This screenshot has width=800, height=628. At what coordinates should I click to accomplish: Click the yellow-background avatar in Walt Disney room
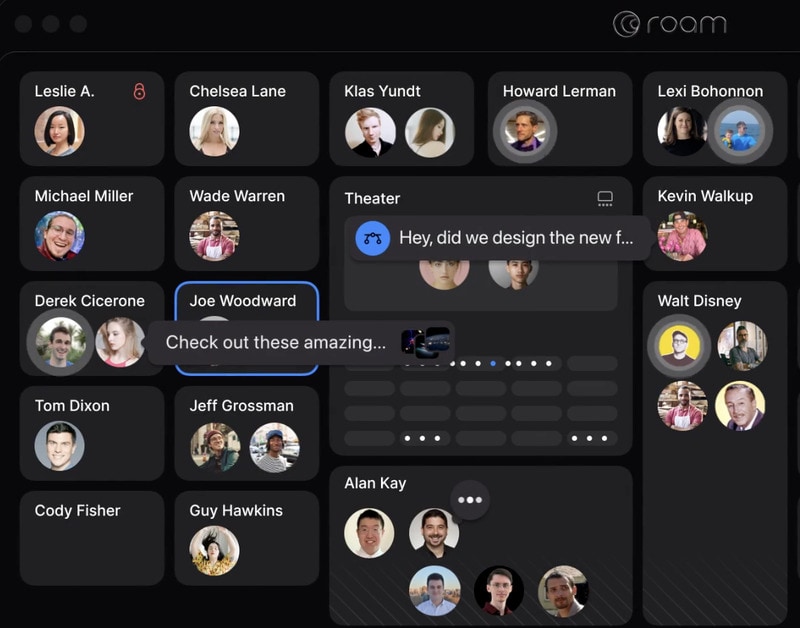679,346
